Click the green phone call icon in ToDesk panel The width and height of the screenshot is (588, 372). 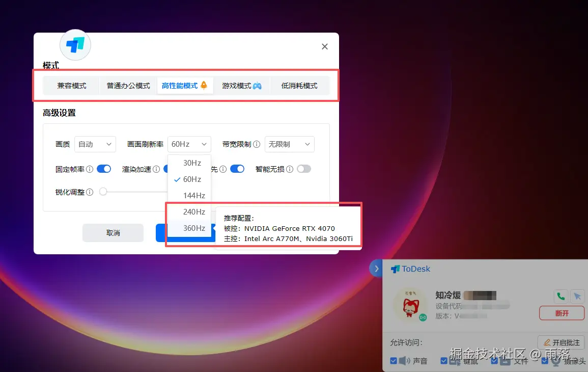pos(561,296)
